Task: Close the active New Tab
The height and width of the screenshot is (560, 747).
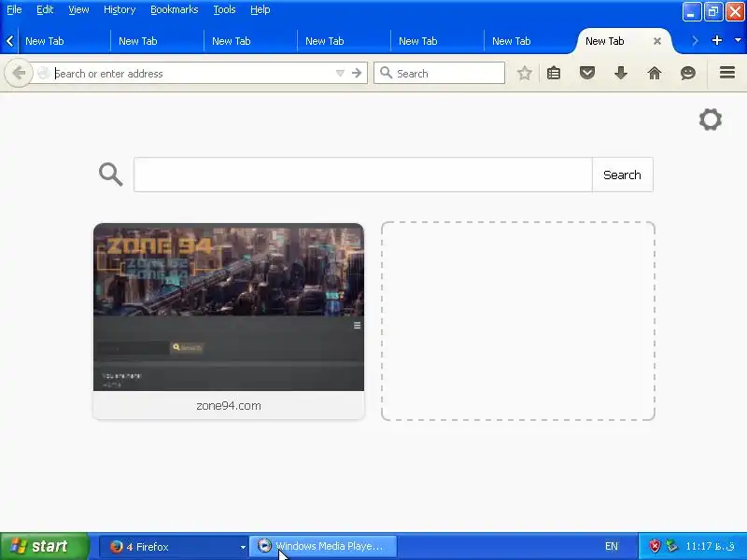Action: (657, 41)
